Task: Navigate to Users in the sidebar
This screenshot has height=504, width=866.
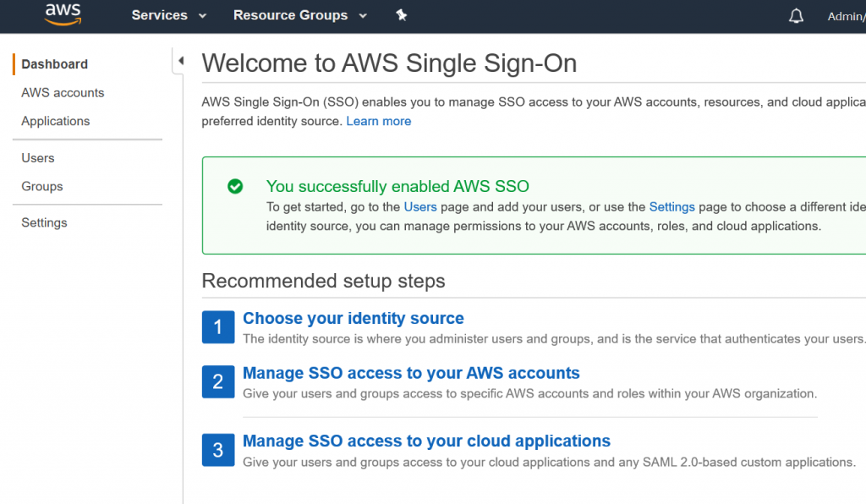Action: [x=38, y=158]
